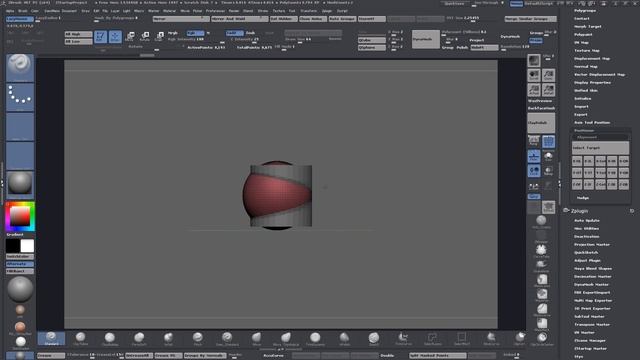Click the DynaMesh button
Viewport: 640px width, 360px height.
pos(426,39)
